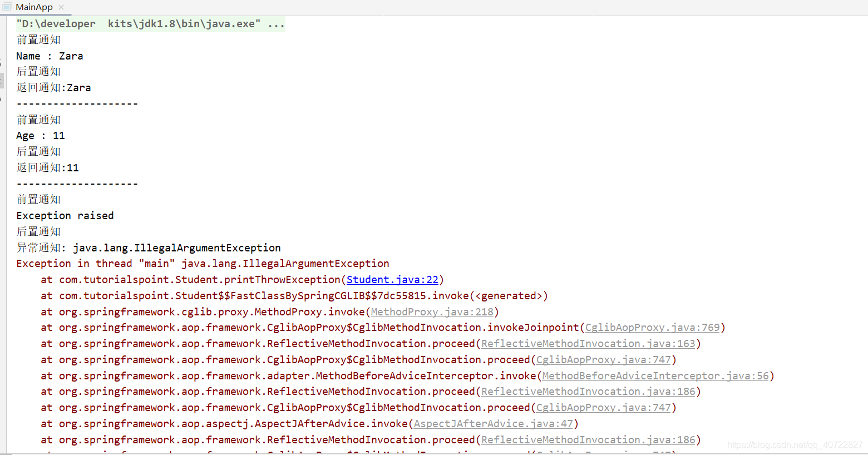Open the Student.java:22 link
This screenshot has height=455, width=868.
392,280
